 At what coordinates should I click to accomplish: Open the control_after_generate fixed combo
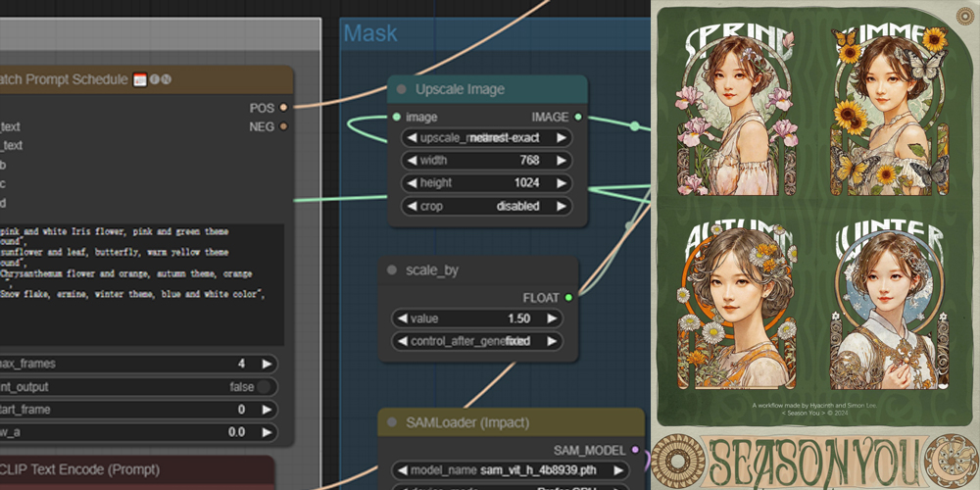coord(477,341)
